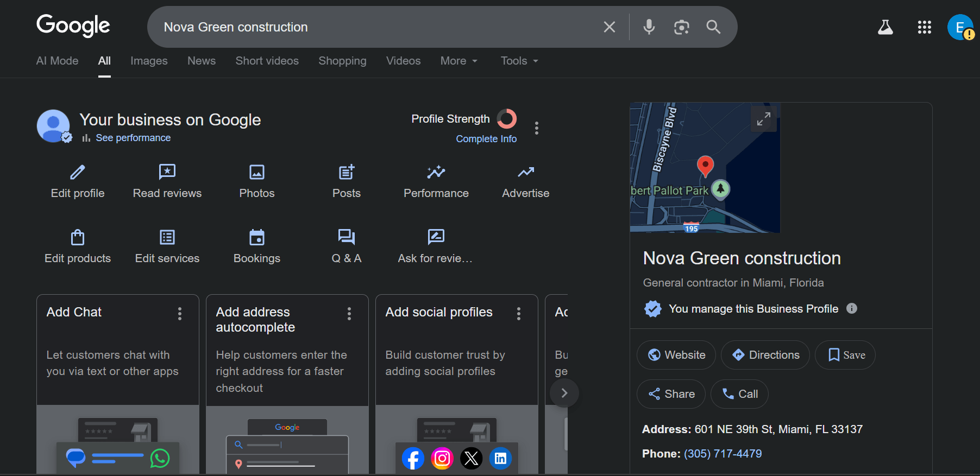Create new Posts
The width and height of the screenshot is (980, 476).
pos(347,182)
